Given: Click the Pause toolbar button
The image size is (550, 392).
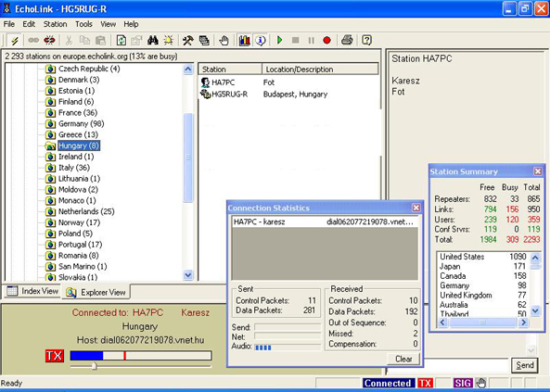Looking at the screenshot, I should coord(311,41).
